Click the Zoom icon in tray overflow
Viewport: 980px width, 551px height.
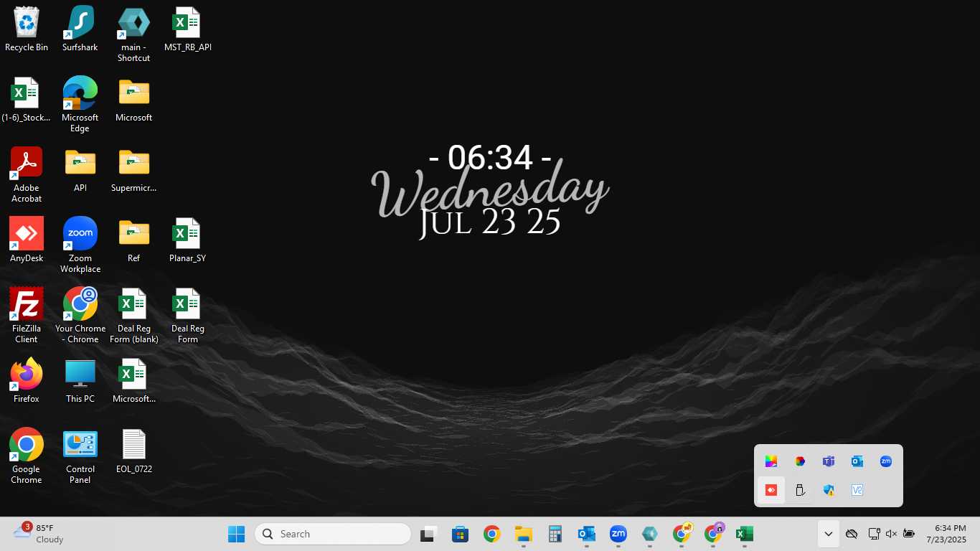point(886,461)
